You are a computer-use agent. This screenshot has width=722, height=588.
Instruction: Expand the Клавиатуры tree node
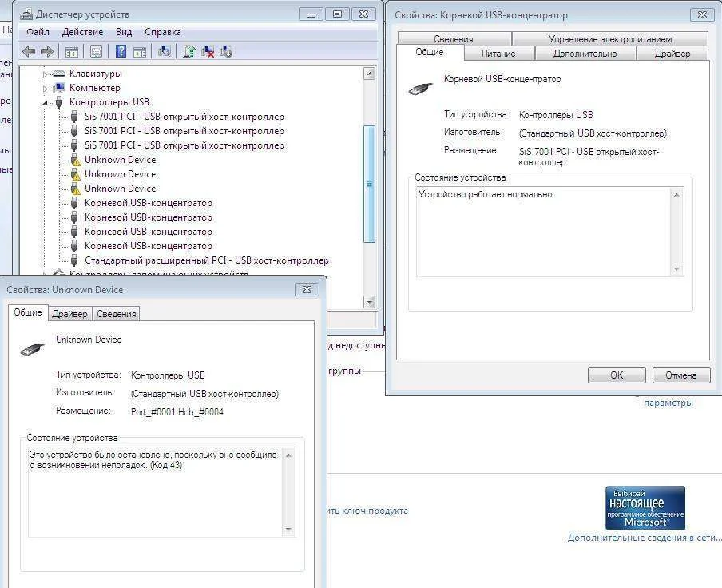[45, 74]
